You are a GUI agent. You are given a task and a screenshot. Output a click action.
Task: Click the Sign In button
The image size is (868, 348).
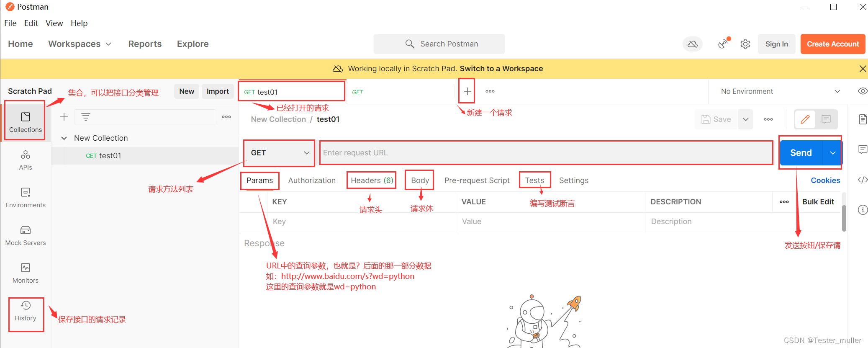pos(776,44)
